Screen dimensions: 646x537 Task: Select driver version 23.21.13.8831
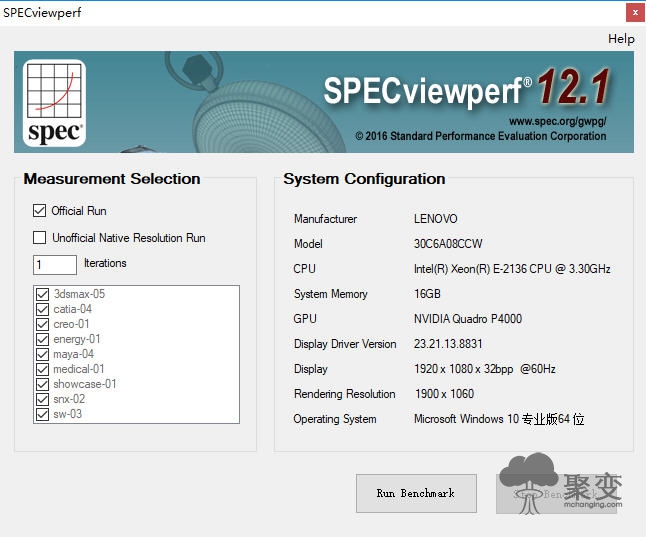coord(448,344)
